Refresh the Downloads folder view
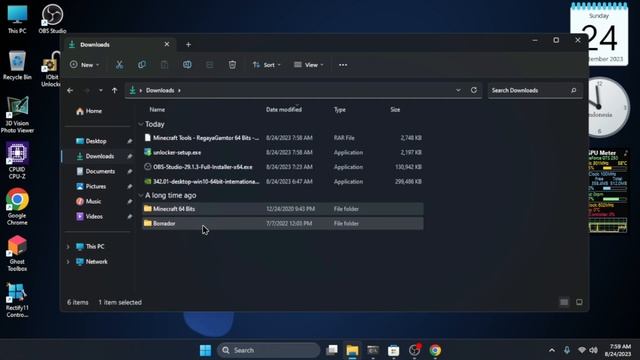Screen dimensions: 640x360 pyautogui.click(x=474, y=90)
